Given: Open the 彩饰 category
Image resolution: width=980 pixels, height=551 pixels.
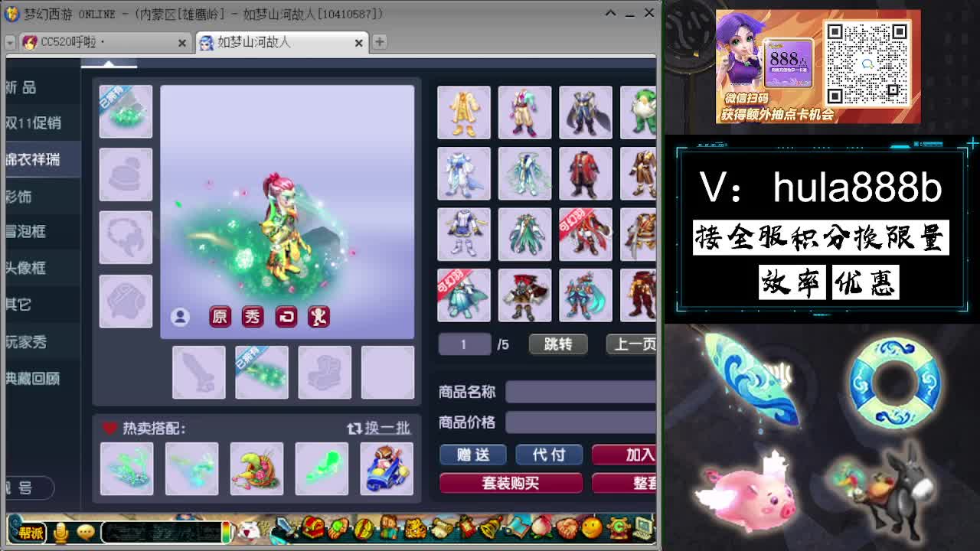Looking at the screenshot, I should 42,197.
